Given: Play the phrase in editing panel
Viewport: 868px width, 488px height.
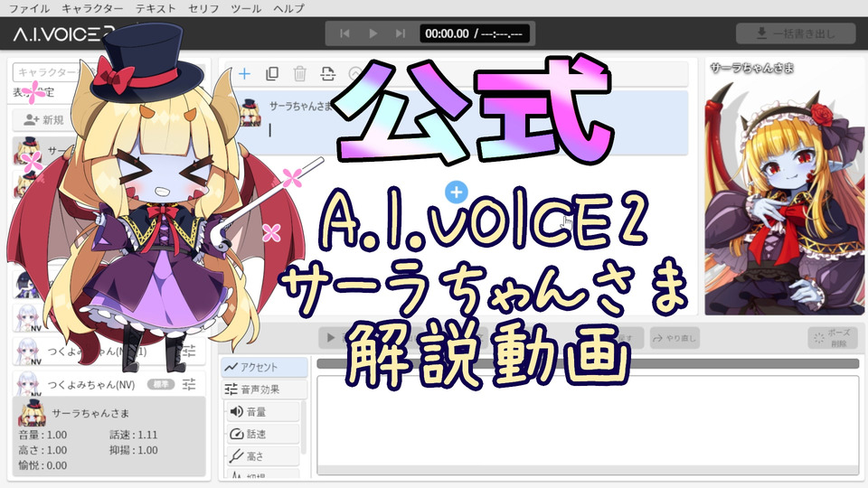Looking at the screenshot, I should (331, 337).
